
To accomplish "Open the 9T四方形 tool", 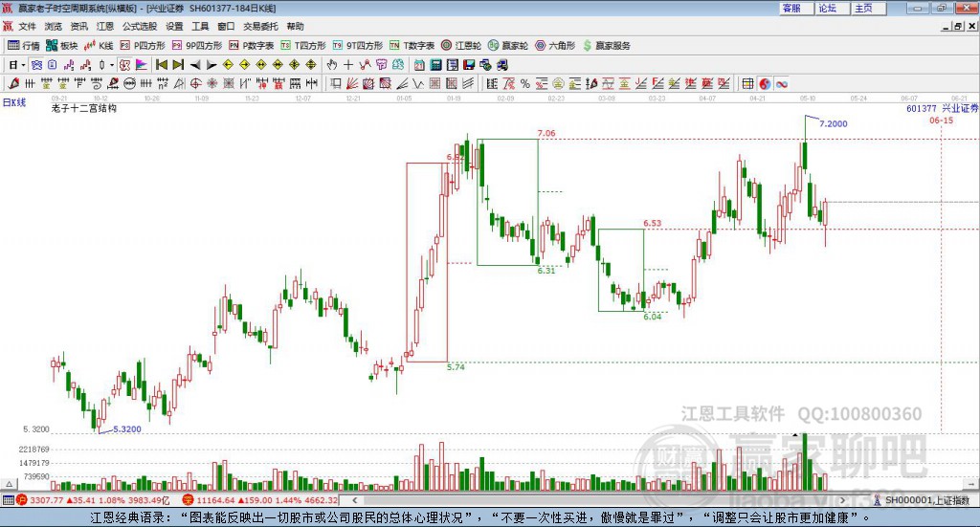I will pos(358,46).
